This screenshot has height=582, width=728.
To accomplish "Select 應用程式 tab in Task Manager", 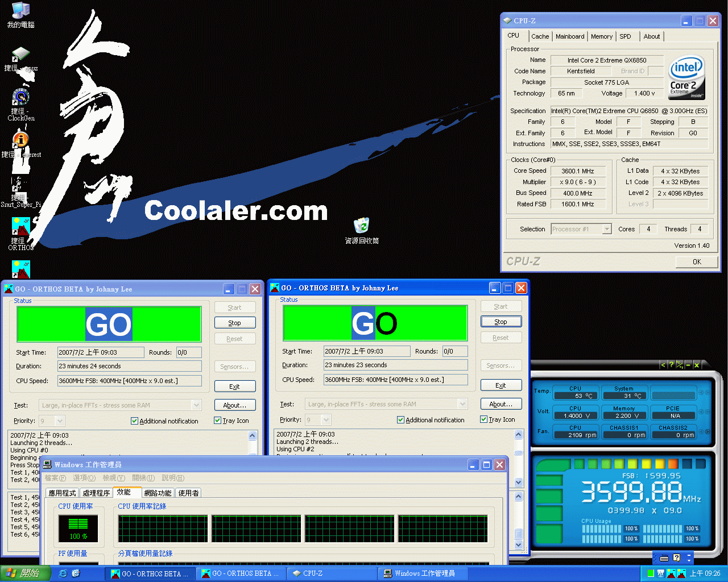I will pos(63,493).
